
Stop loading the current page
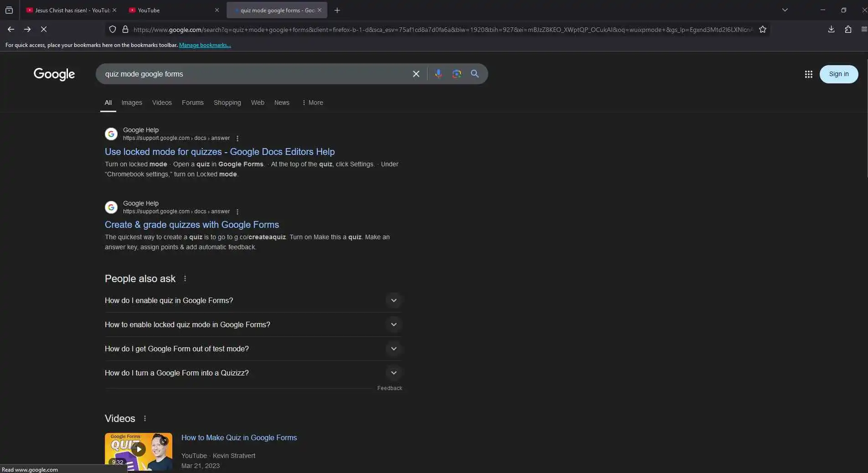coord(44,29)
